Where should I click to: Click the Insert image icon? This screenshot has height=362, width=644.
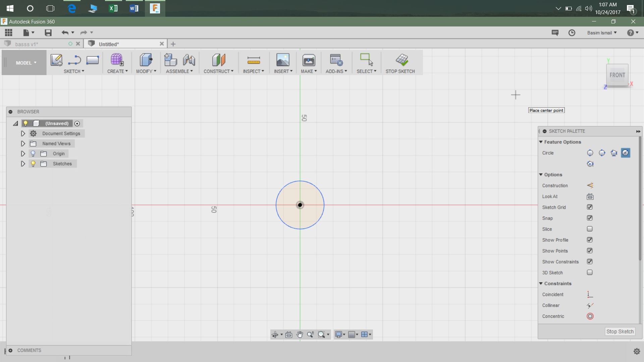(283, 60)
